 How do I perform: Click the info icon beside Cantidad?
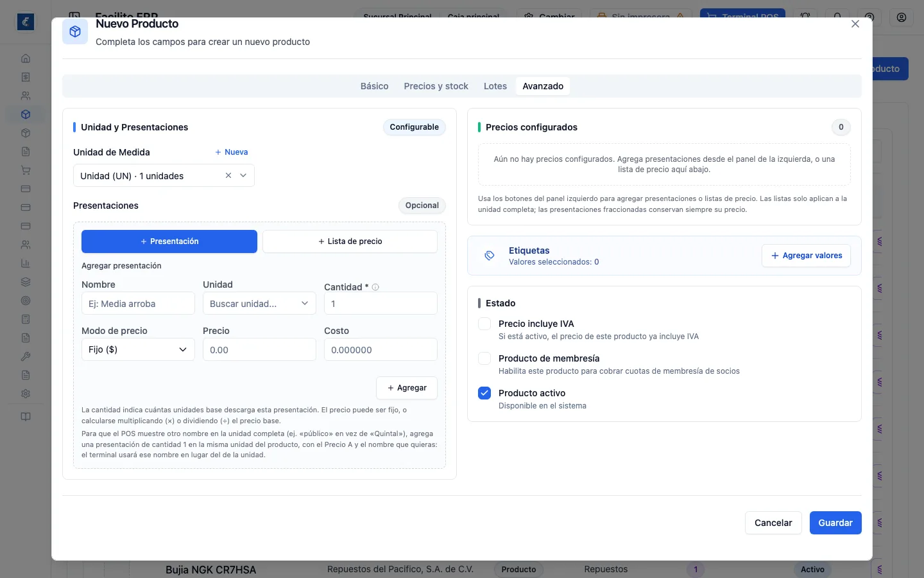pos(375,287)
